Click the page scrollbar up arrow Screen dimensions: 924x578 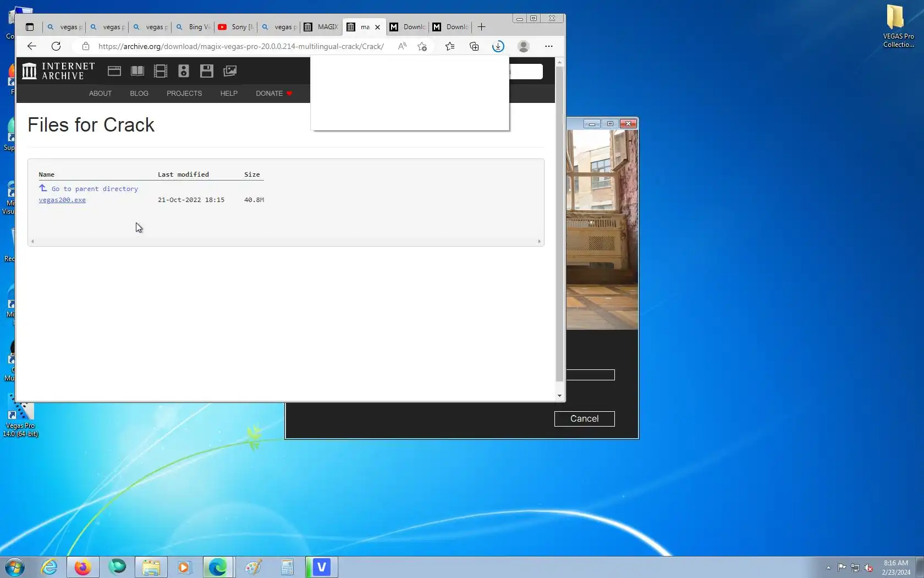559,62
